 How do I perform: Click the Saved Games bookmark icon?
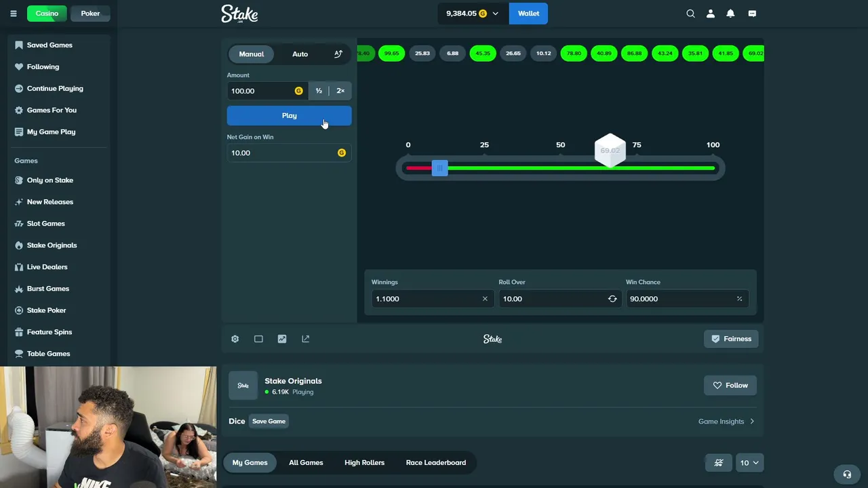coord(19,45)
